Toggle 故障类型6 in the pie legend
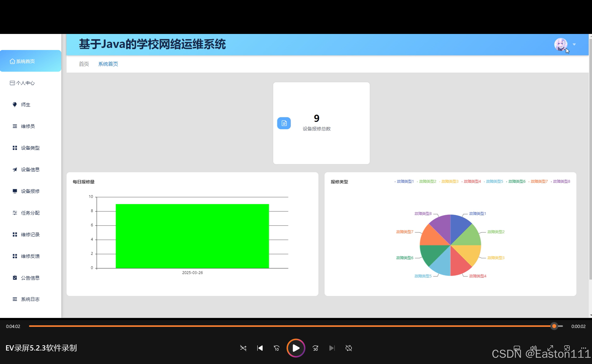The width and height of the screenshot is (592, 364). [x=516, y=181]
